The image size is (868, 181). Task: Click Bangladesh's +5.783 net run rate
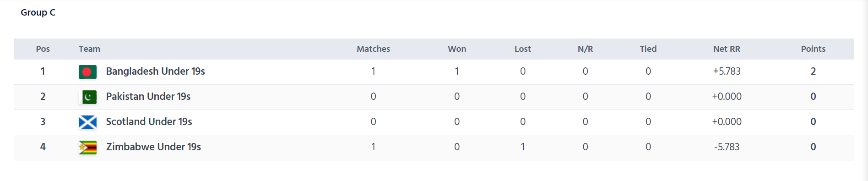click(727, 71)
